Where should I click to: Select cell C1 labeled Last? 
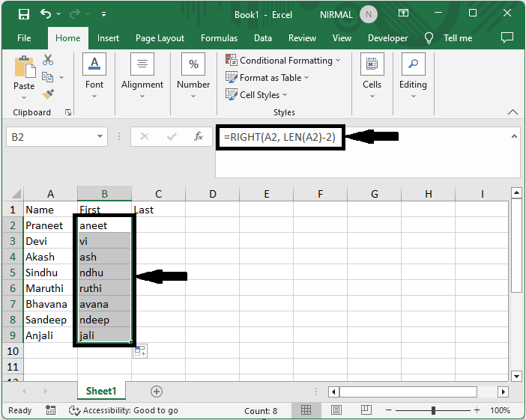[x=158, y=210]
